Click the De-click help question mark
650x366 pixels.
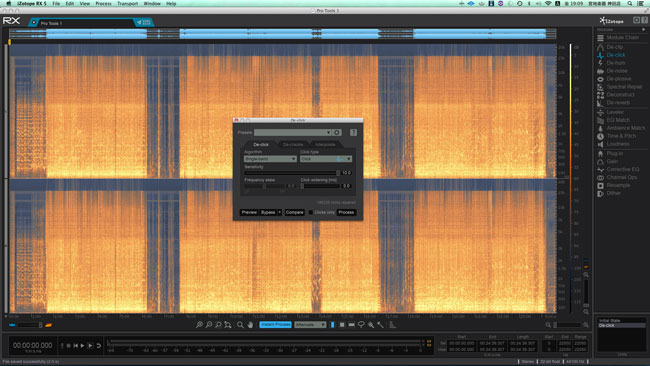click(x=353, y=133)
